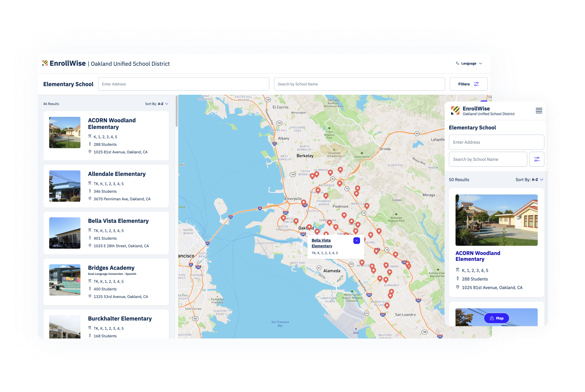Open ACORN Woodland Elementary thumbnail in desktop list

tap(65, 133)
